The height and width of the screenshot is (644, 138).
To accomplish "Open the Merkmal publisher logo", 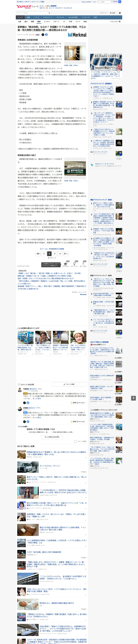I will coord(77,35).
